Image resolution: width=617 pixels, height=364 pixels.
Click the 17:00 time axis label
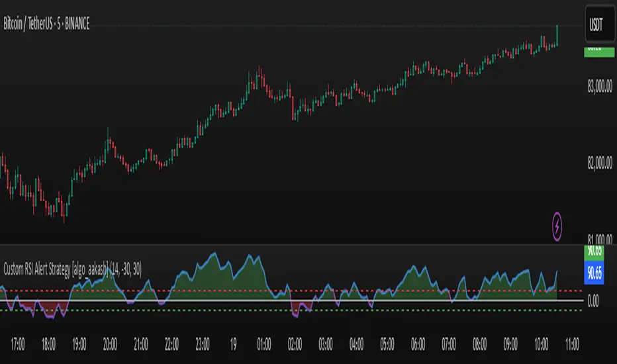(18, 345)
